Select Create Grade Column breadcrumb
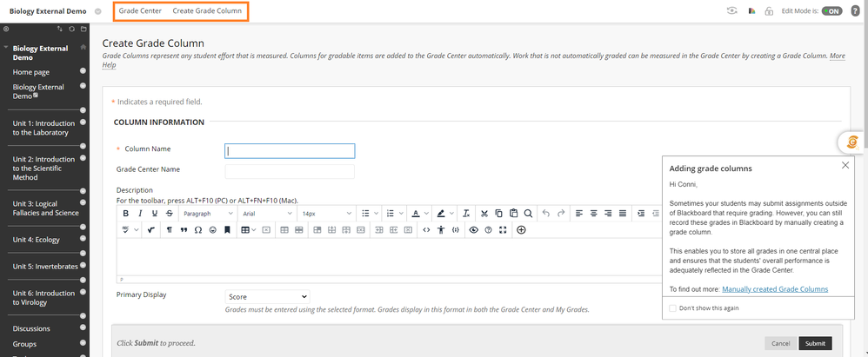Image resolution: width=868 pixels, height=357 pixels. pos(207,11)
